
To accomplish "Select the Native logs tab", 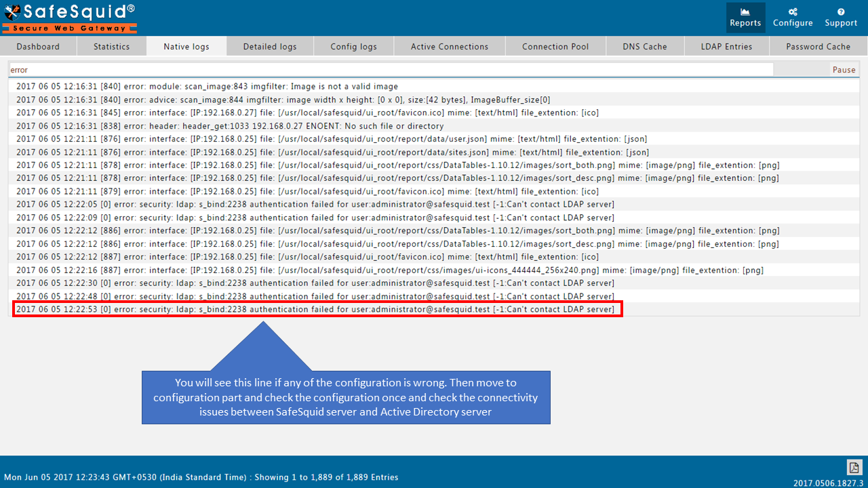I will [186, 47].
